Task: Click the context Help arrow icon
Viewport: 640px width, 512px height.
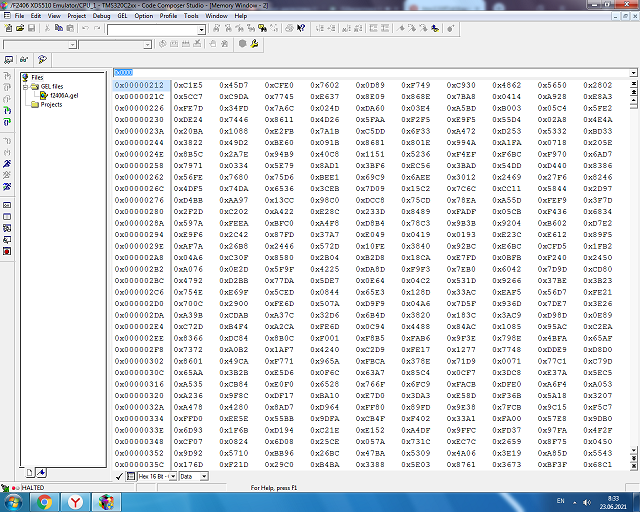Action: pyautogui.click(x=301, y=28)
